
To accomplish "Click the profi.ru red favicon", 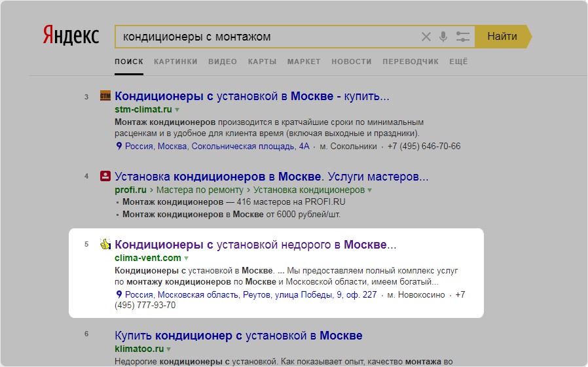I will point(105,176).
